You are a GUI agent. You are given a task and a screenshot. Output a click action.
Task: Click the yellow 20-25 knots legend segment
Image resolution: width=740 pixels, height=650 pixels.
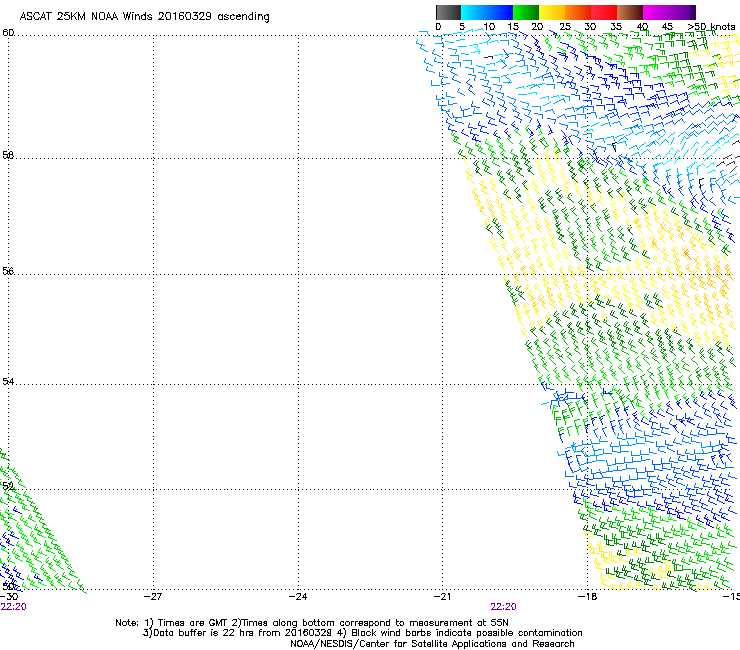point(552,12)
